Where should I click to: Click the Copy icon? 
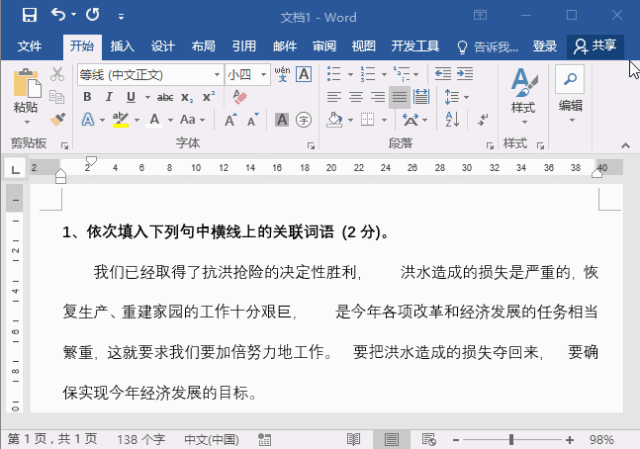click(x=57, y=97)
